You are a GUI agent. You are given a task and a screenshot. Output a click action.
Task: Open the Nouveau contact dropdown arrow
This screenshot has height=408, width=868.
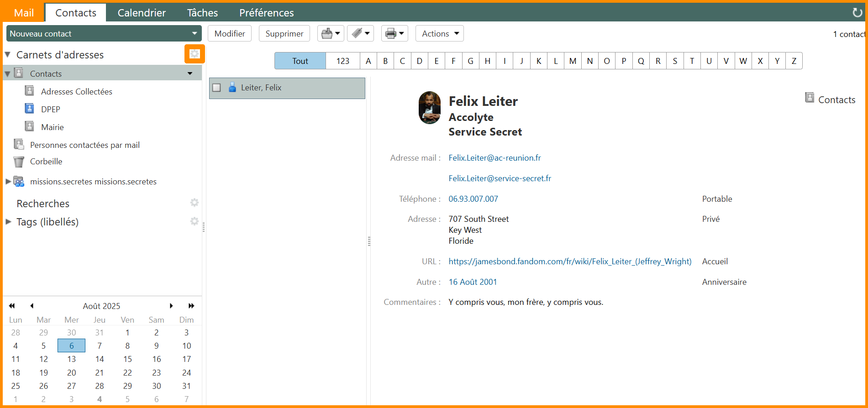tap(195, 33)
